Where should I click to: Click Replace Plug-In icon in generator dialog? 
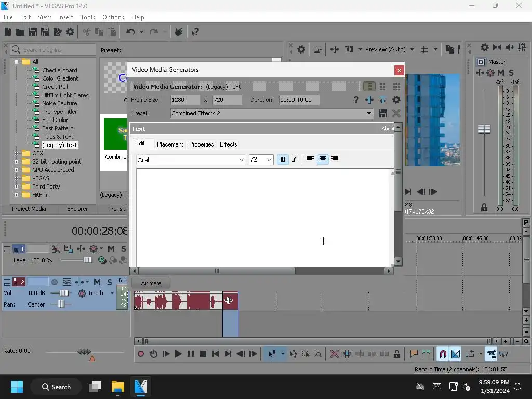tap(369, 100)
